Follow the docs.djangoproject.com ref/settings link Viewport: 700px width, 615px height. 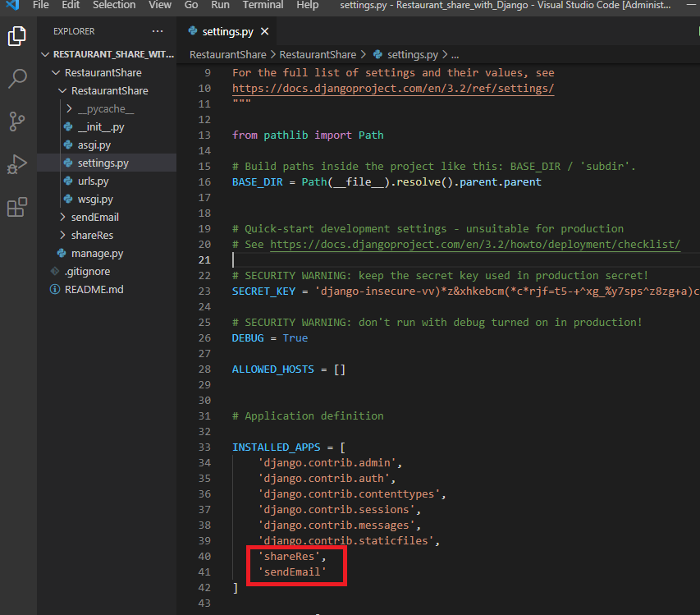click(x=393, y=89)
